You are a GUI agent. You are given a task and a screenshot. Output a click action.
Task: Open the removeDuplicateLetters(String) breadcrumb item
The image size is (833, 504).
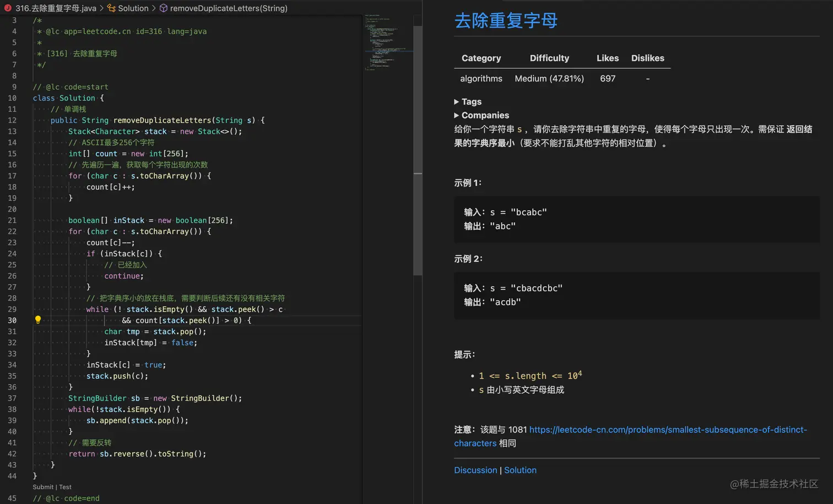point(229,8)
